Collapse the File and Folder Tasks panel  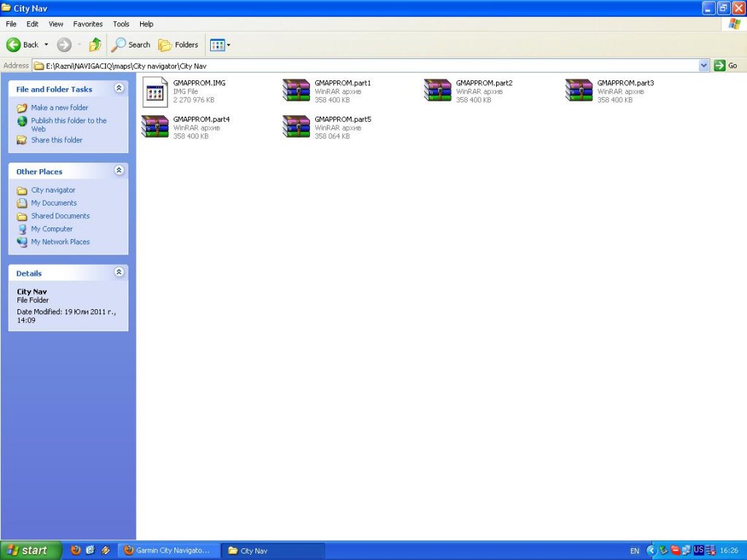pyautogui.click(x=119, y=88)
